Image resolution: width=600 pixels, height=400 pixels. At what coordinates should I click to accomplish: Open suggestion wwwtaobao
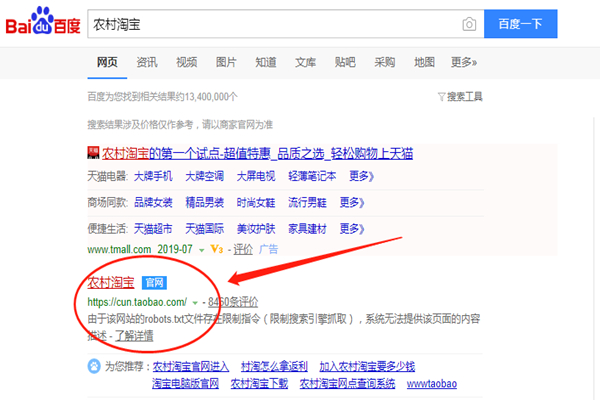(x=432, y=384)
